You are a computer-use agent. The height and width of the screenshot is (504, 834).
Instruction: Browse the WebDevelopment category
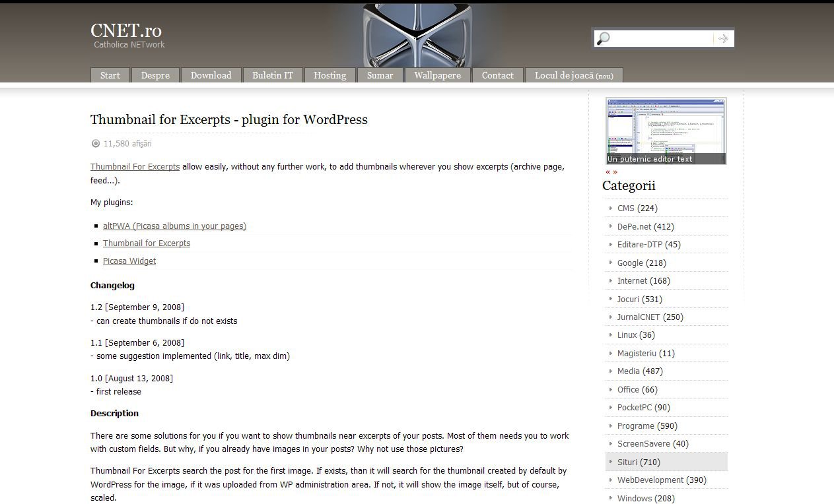tap(650, 480)
